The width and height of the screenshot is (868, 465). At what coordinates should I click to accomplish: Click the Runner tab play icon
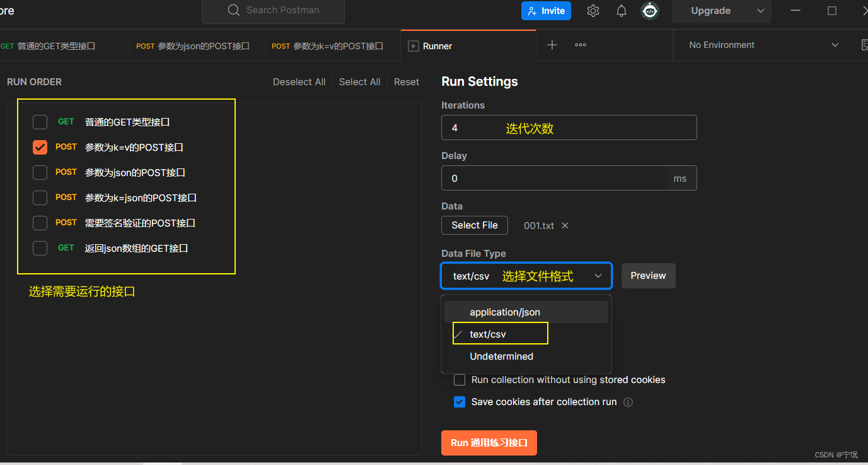click(x=414, y=46)
